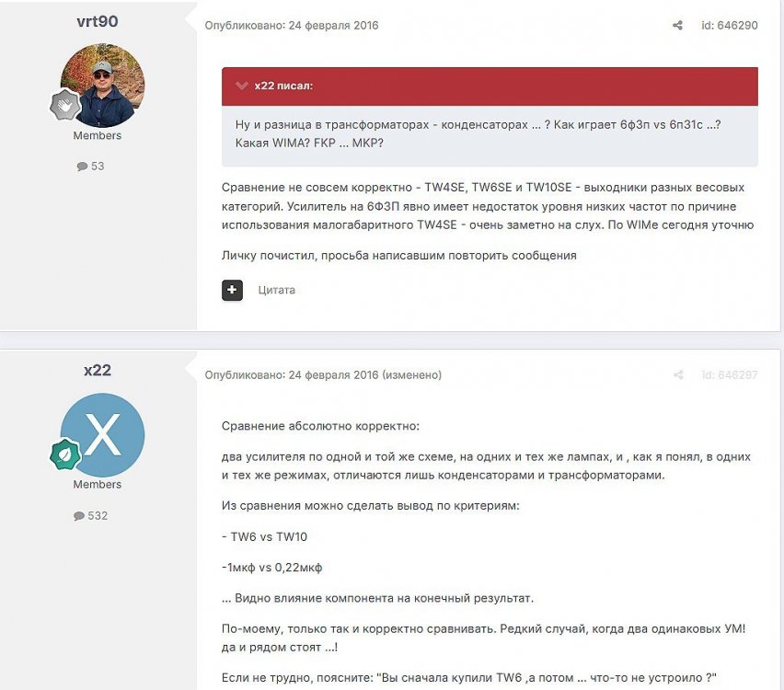Viewport: 784px width, 690px height.
Task: Click share icon on vrt90's post
Action: pyautogui.click(x=677, y=25)
